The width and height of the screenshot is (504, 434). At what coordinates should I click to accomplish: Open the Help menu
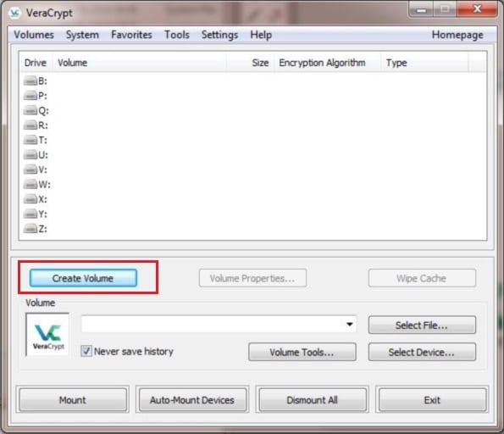pos(261,35)
